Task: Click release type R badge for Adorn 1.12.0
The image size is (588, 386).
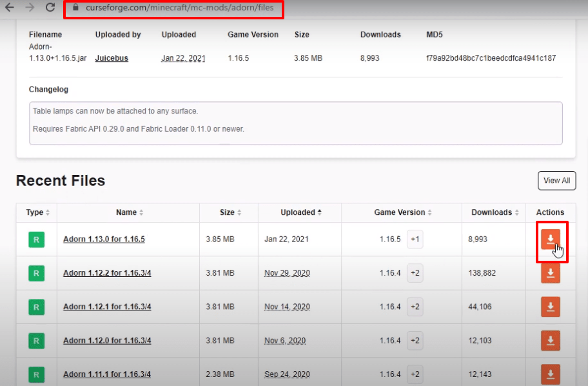Action: pyautogui.click(x=36, y=341)
